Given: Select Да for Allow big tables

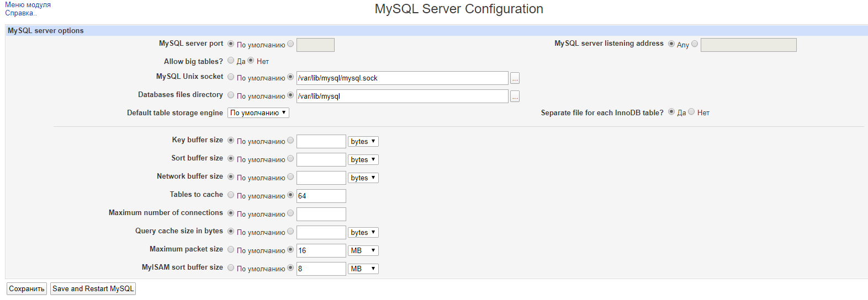Looking at the screenshot, I should click(231, 61).
